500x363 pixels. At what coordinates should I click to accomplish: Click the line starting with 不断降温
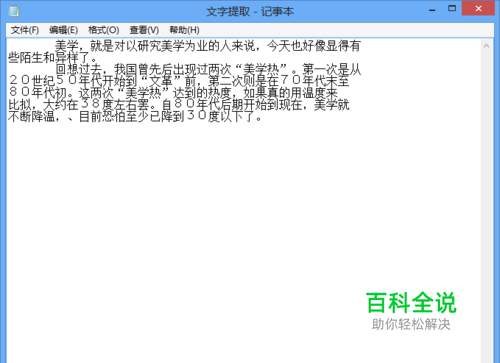[x=135, y=116]
